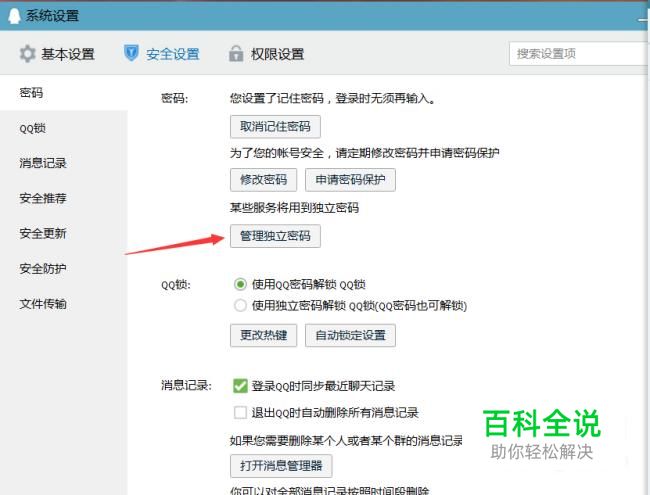The width and height of the screenshot is (650, 495).
Task: Check 退出QQ时自动删除所有消息记录
Action: 240,412
